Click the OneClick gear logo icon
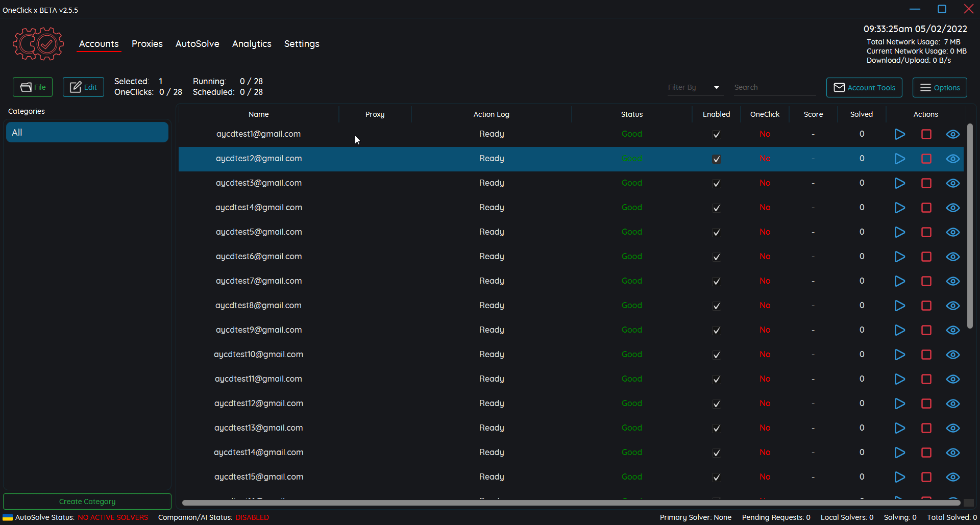This screenshot has width=980, height=525. click(38, 44)
